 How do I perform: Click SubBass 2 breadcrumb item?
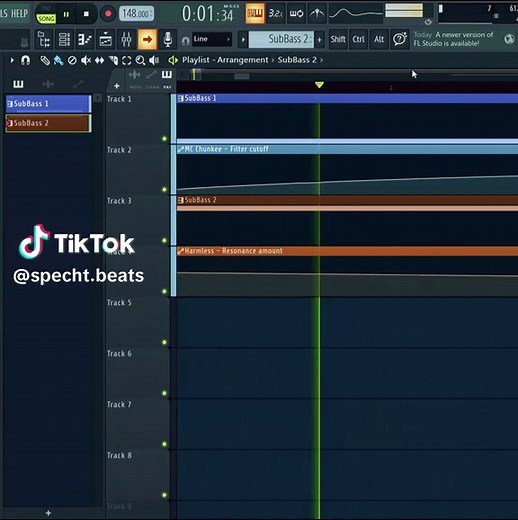point(297,60)
